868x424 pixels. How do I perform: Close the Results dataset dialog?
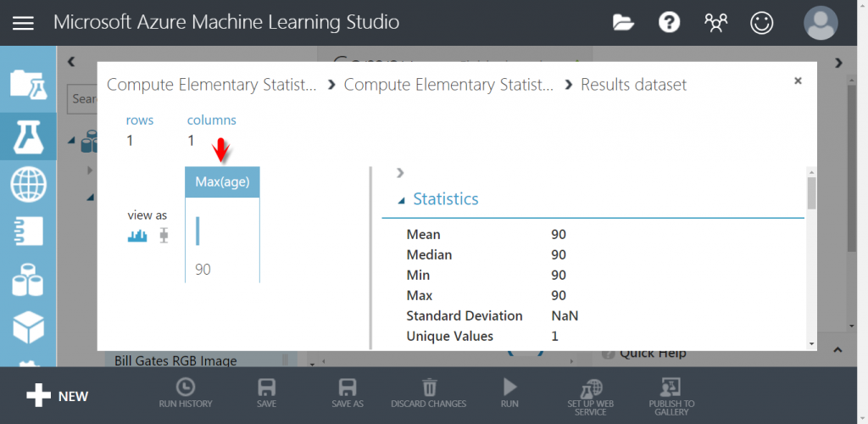(798, 81)
